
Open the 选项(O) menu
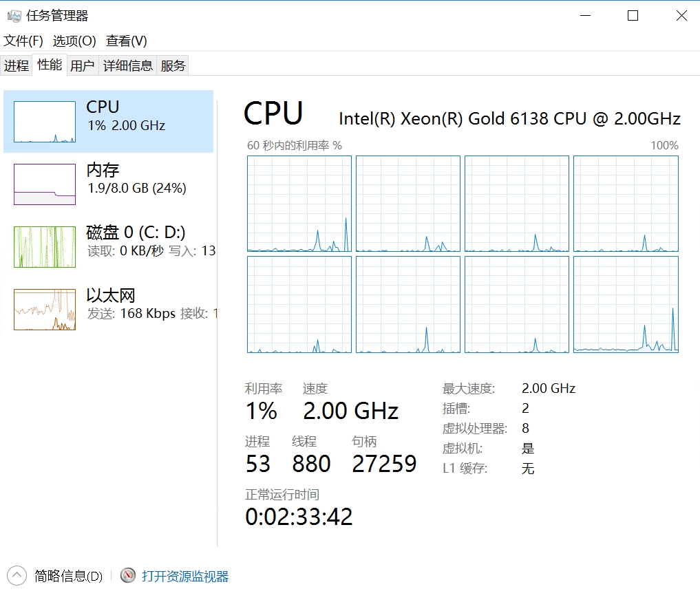click(x=74, y=41)
